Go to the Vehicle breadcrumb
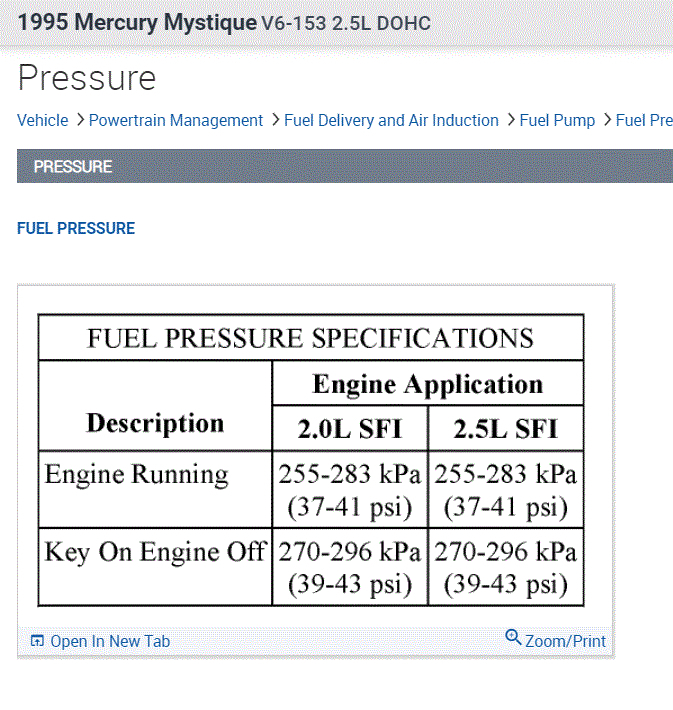Screen dimensions: 673x710 (43, 120)
